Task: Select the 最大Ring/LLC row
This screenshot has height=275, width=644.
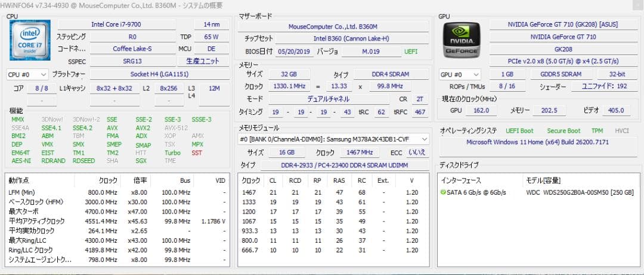Action: (117, 240)
